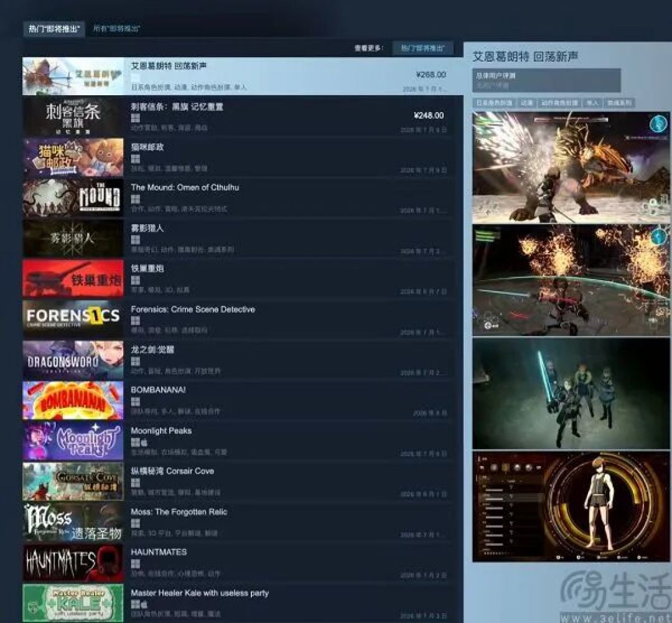Image resolution: width=672 pixels, height=623 pixels.
Task: View the character equipment menu screenshot
Action: click(x=571, y=507)
